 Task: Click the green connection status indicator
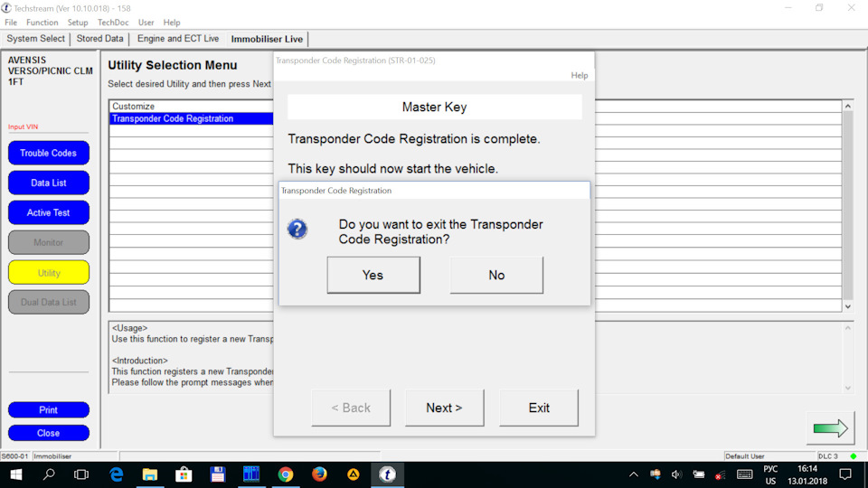tap(854, 456)
